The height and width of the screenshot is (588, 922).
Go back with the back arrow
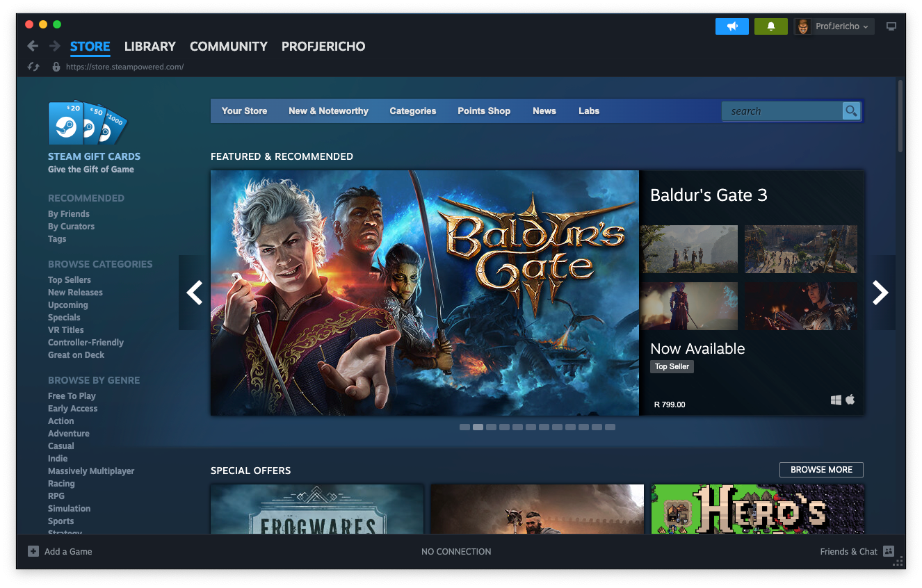[33, 46]
